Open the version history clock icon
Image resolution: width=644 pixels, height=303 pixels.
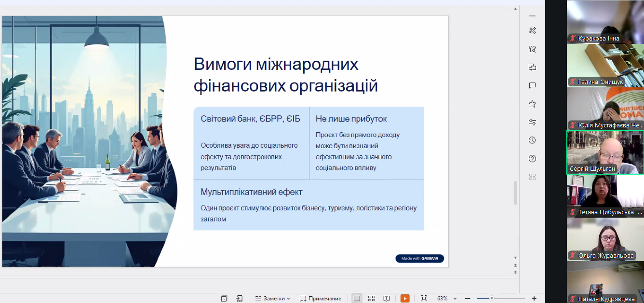tap(532, 140)
